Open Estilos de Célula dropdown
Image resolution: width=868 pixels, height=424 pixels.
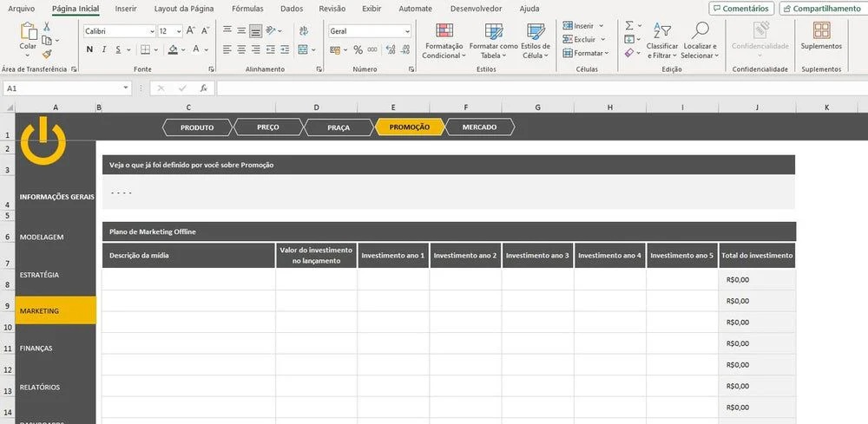pos(536,41)
